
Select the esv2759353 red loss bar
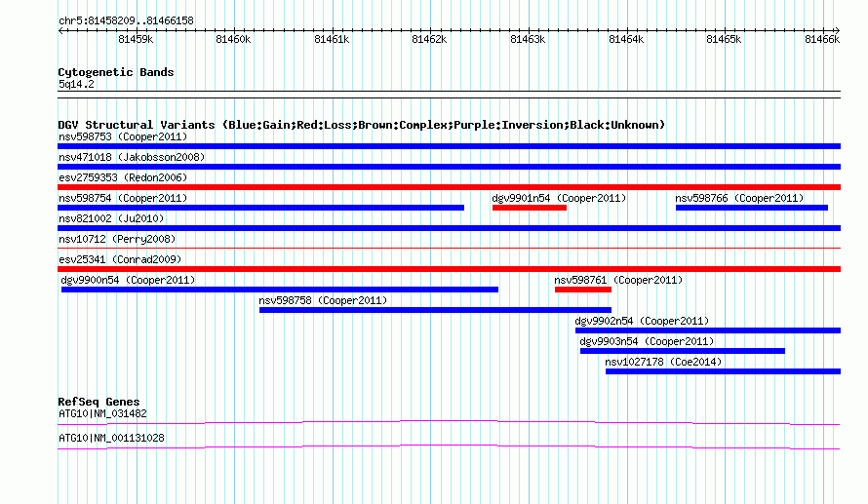[449, 187]
